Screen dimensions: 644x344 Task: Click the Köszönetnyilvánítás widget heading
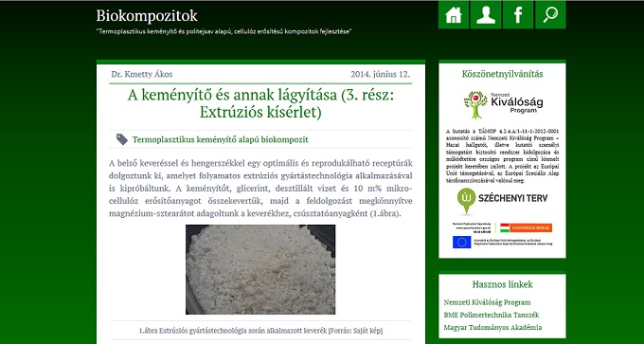click(x=502, y=74)
